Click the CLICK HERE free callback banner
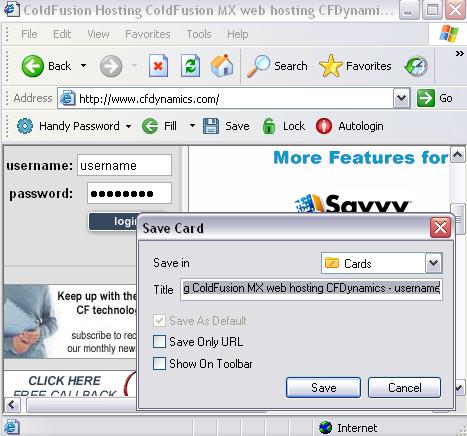Screen dimensions: 467x436 tap(70, 384)
